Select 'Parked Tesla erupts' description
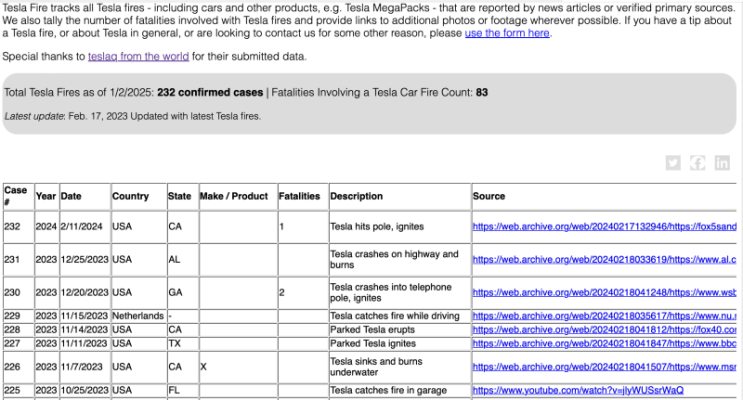Screen dimensions: 743x400 tap(372, 329)
